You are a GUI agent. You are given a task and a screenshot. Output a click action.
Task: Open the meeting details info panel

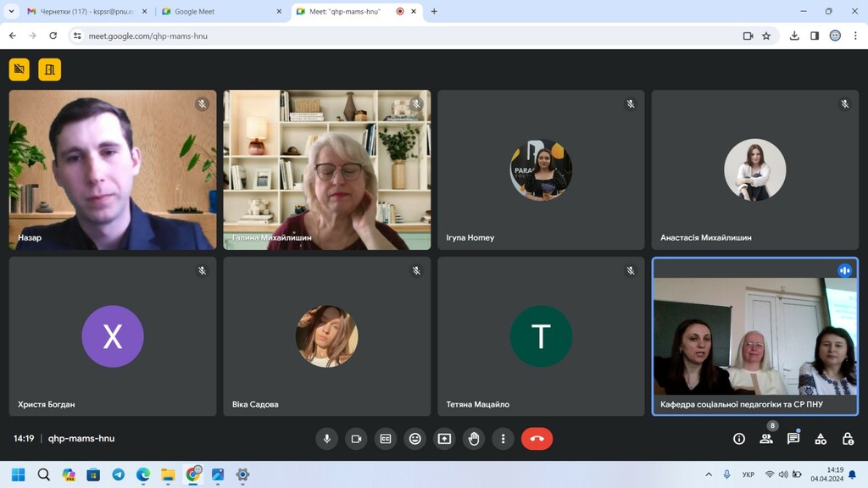coord(739,439)
